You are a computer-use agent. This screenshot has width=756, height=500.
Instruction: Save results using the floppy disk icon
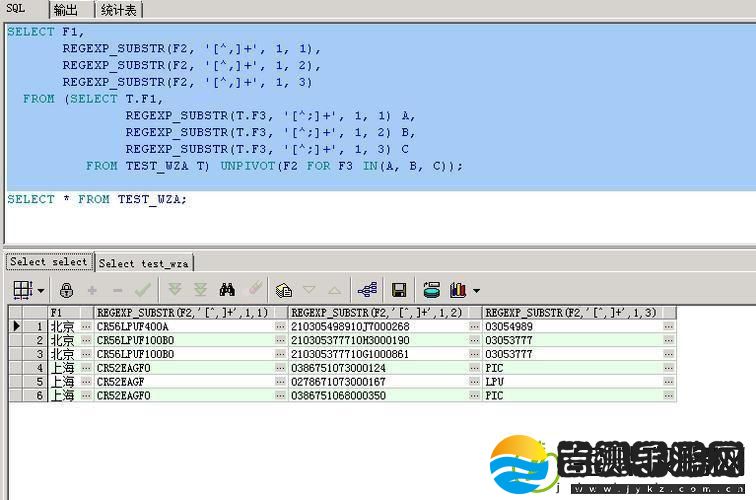click(398, 290)
